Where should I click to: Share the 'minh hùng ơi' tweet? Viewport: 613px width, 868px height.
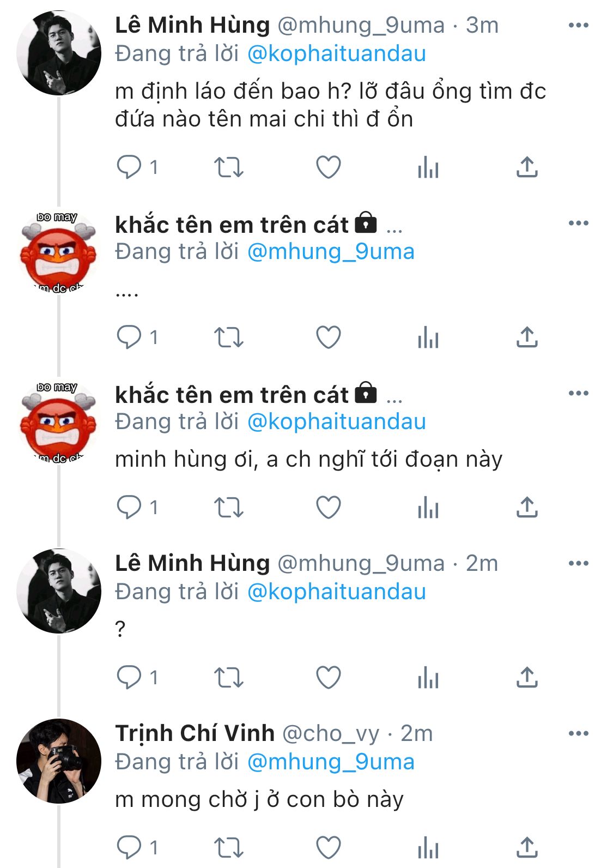click(x=527, y=507)
